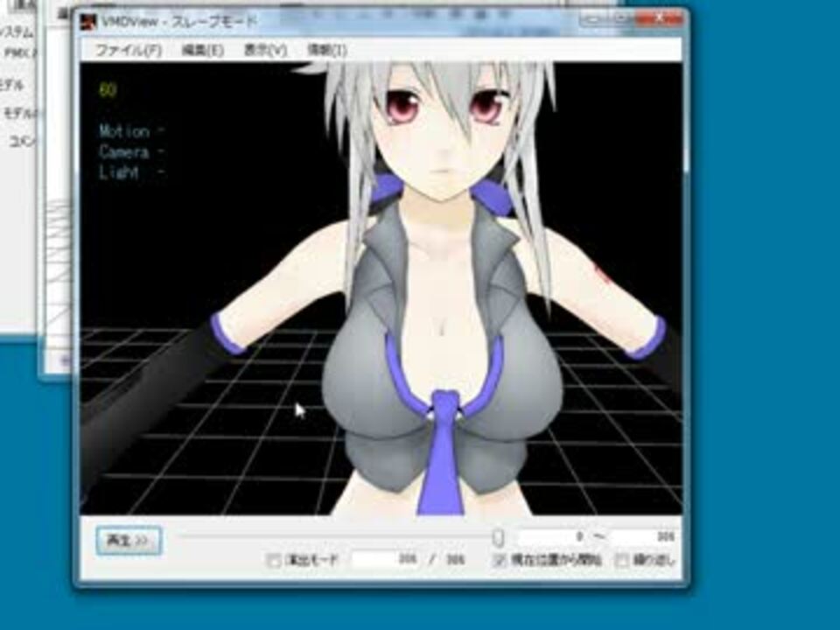This screenshot has width=840, height=630.
Task: Click the yellow 60 frame rate counter
Action: point(108,90)
